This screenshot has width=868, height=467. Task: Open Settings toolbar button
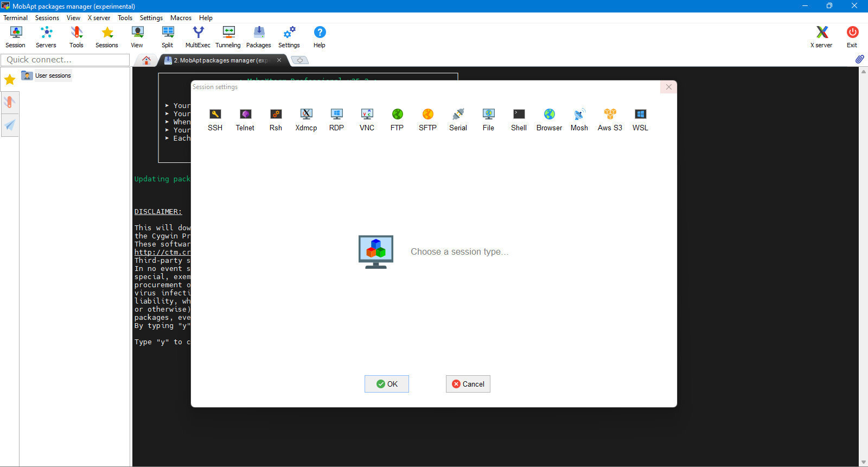pos(289,37)
